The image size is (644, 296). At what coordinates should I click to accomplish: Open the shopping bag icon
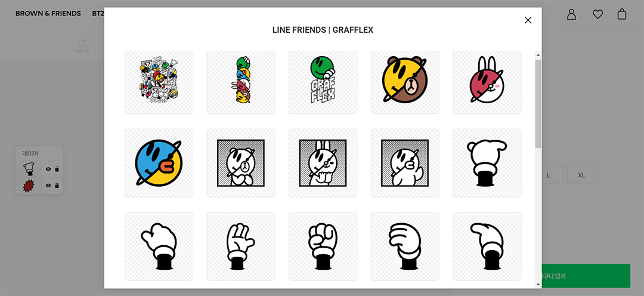[622, 14]
